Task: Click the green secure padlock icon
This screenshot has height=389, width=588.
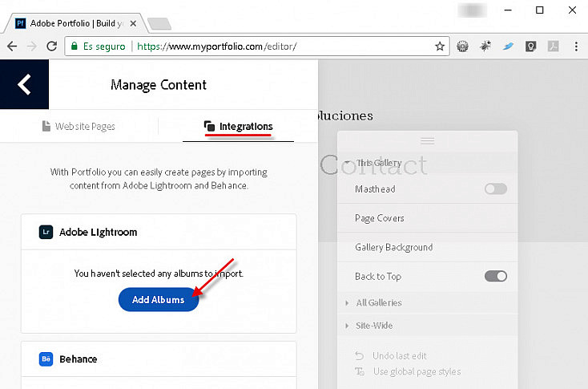Action: click(75, 47)
